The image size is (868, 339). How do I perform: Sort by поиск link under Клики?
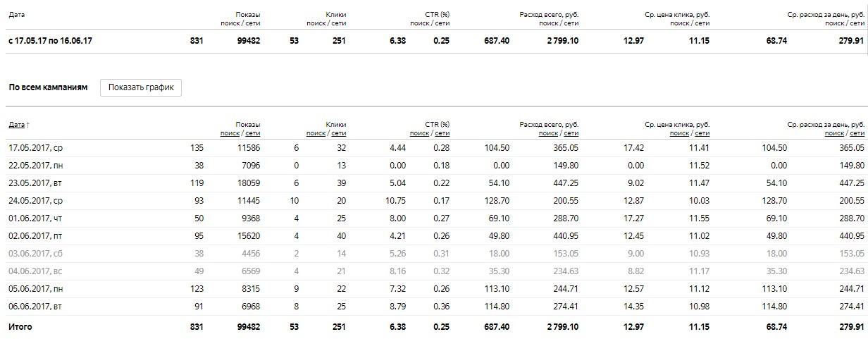click(316, 132)
